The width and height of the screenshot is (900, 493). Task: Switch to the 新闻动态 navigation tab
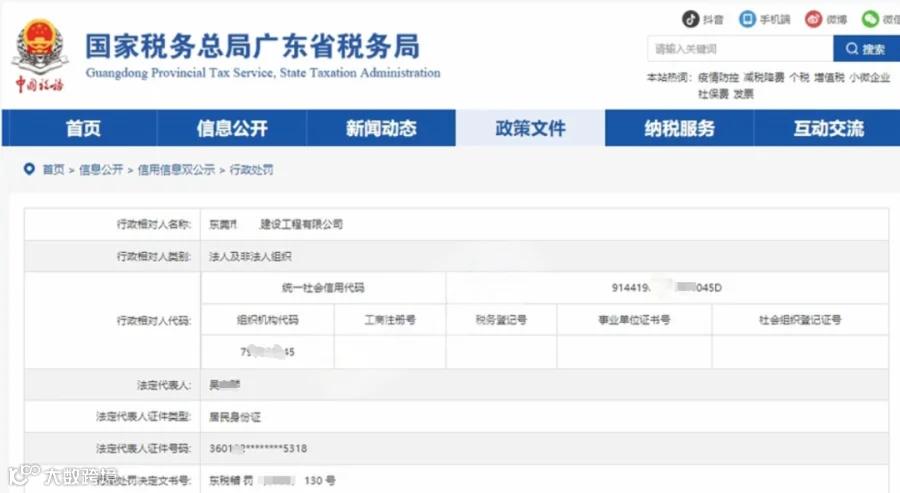click(x=381, y=128)
